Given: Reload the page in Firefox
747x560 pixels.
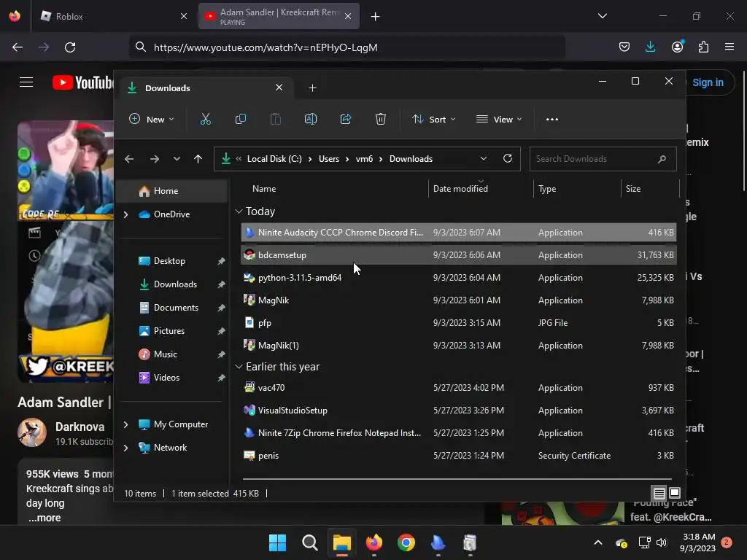Looking at the screenshot, I should (70, 47).
